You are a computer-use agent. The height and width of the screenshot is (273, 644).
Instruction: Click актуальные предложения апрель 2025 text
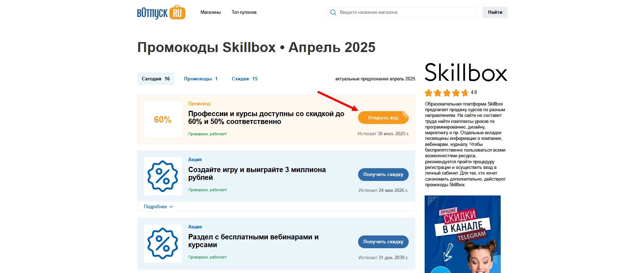point(375,79)
